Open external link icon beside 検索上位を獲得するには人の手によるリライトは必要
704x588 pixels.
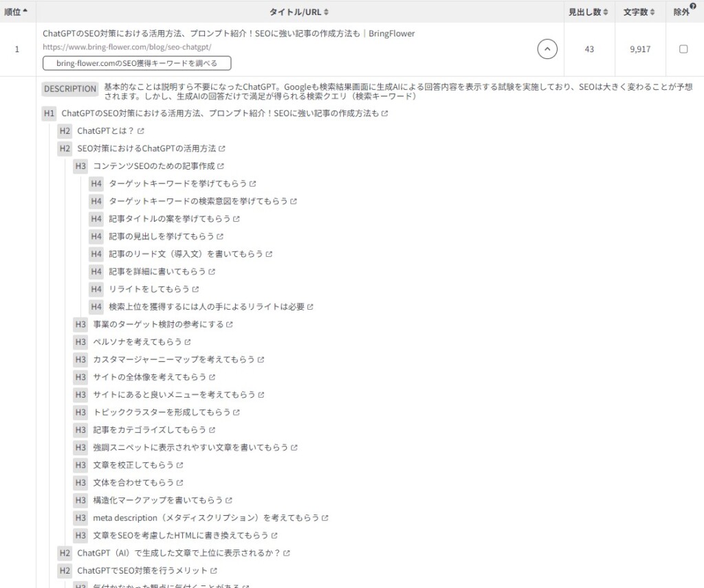click(x=310, y=307)
